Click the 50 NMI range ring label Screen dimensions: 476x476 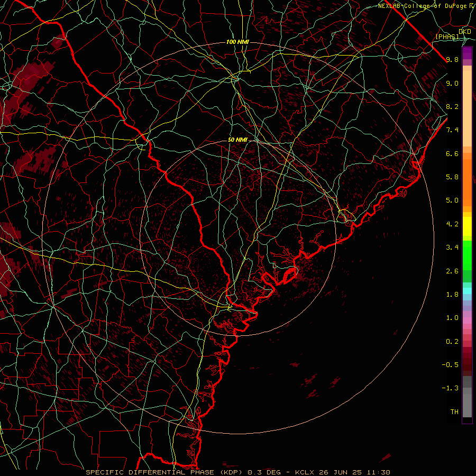point(237,140)
